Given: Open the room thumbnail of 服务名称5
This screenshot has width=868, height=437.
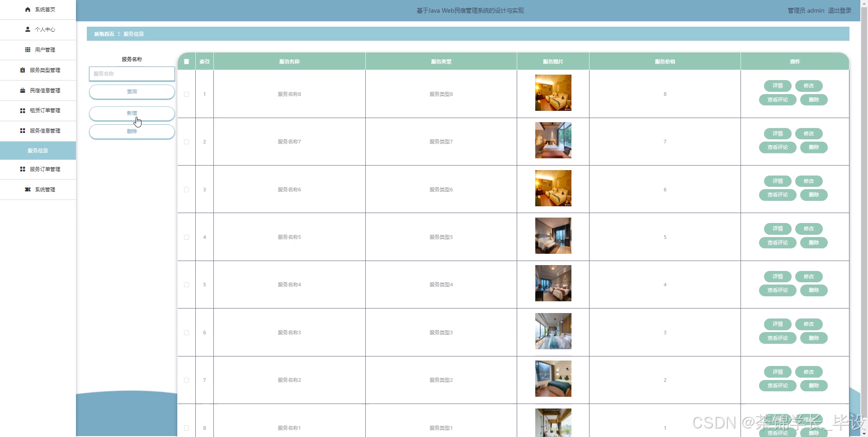Looking at the screenshot, I should 553,236.
